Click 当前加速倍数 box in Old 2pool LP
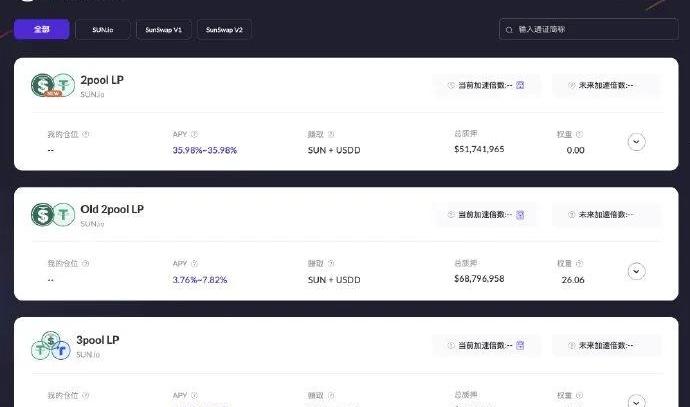This screenshot has width=690, height=407. pos(485,215)
